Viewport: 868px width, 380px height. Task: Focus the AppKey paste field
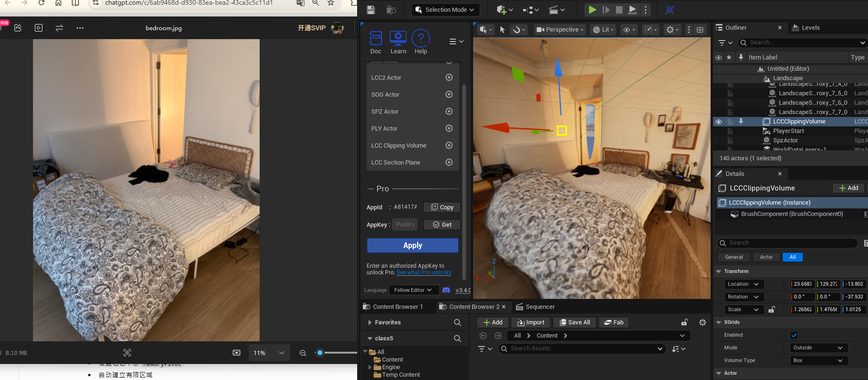405,224
